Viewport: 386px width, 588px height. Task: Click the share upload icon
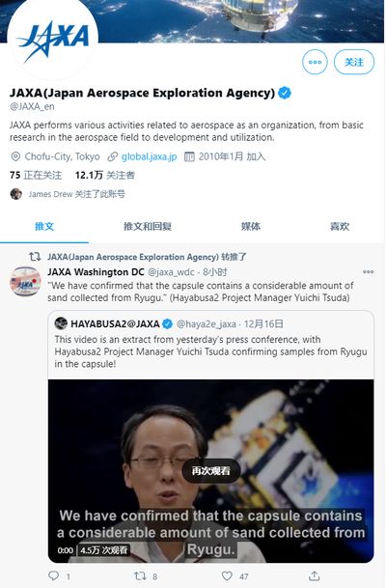point(314,575)
